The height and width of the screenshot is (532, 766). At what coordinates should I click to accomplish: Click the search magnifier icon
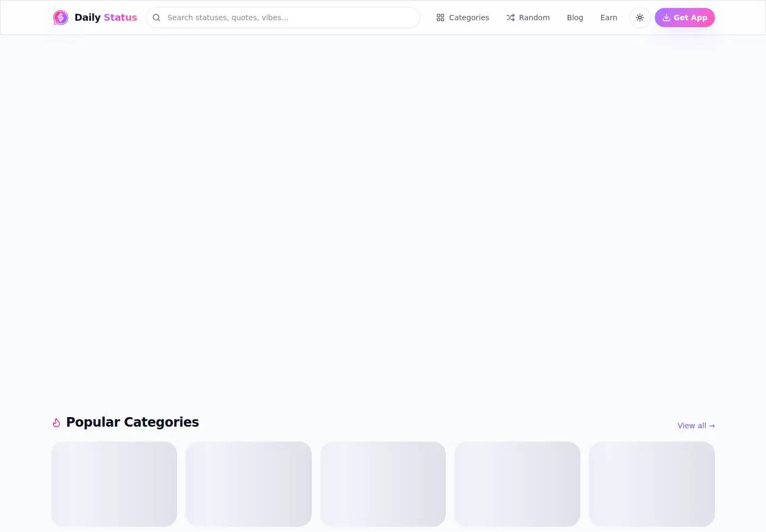(156, 18)
